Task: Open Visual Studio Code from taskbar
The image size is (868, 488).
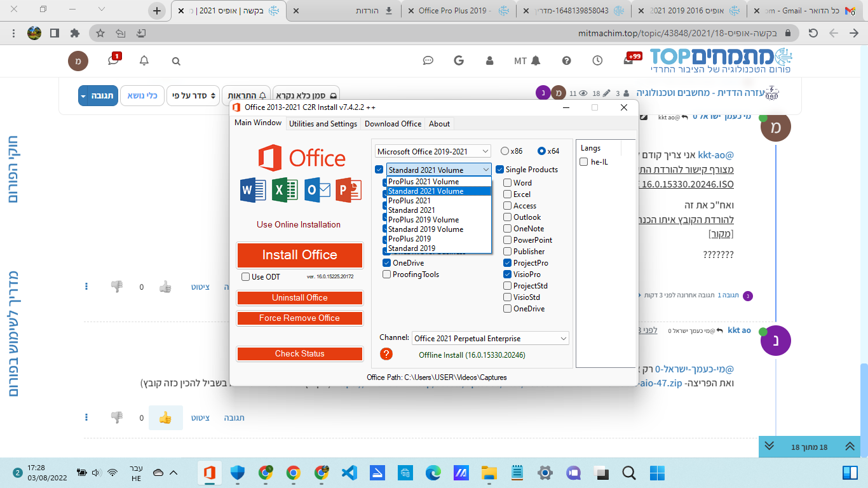Action: pyautogui.click(x=349, y=473)
